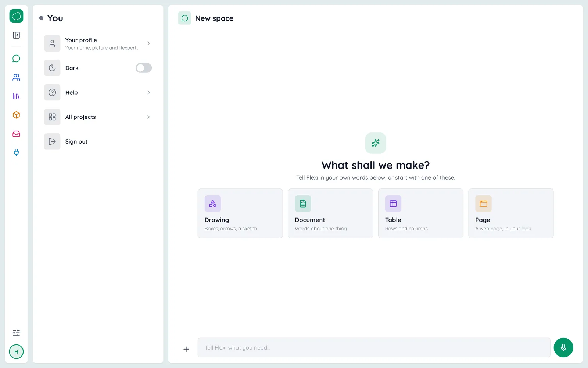The height and width of the screenshot is (368, 588).
Task: Open the sliders settings icon
Action: (x=16, y=333)
